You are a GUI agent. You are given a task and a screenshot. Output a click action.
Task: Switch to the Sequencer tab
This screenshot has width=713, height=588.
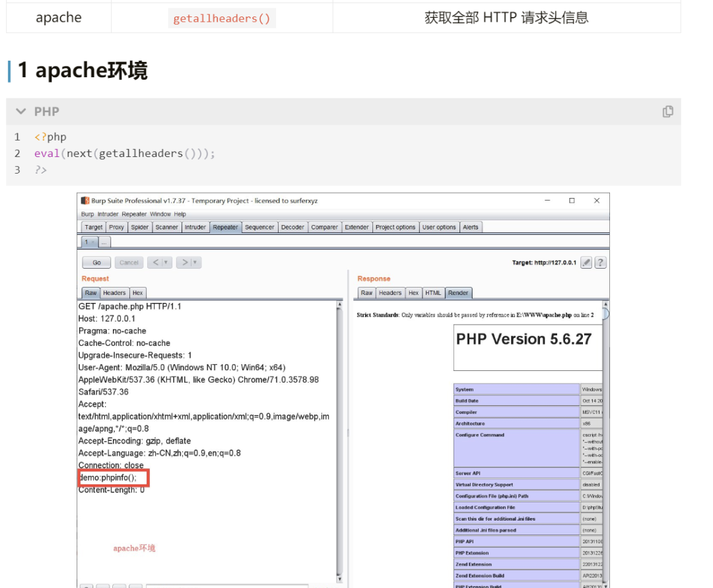coord(259,227)
